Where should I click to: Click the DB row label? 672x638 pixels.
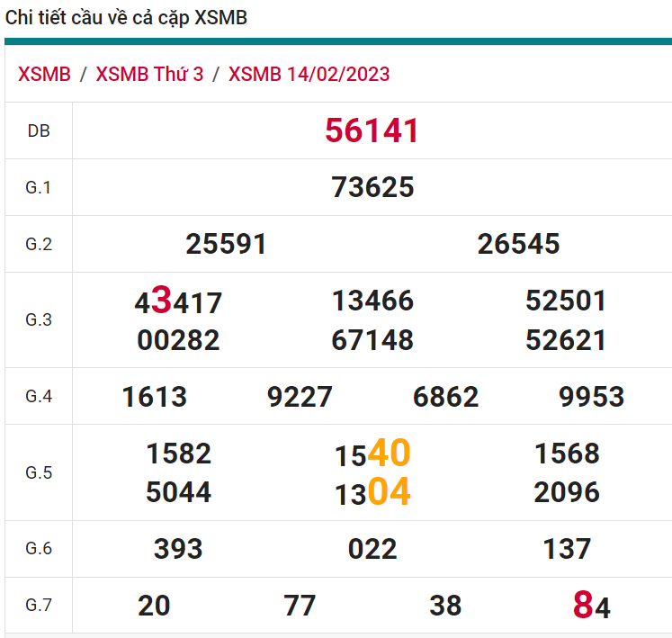(x=39, y=131)
